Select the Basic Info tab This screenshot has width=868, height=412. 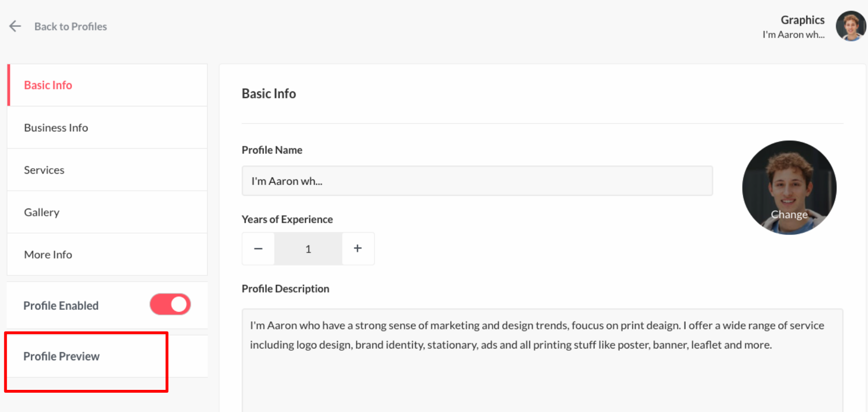(x=107, y=85)
